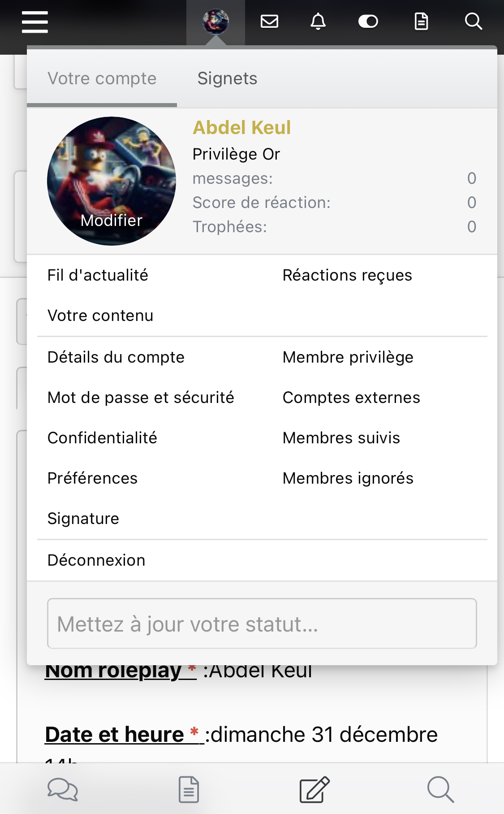Go to Préférences settings
This screenshot has width=504, height=814.
pyautogui.click(x=92, y=478)
